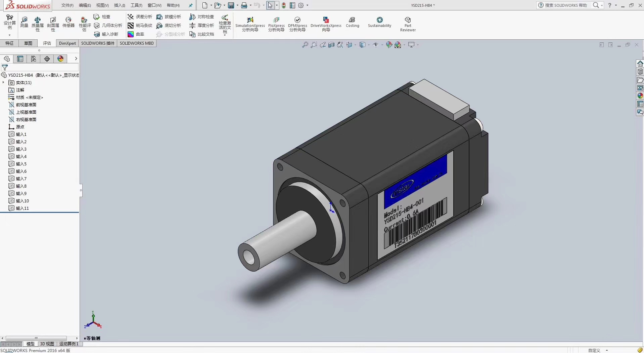Open the 测量 (Measure) tool

tap(24, 22)
